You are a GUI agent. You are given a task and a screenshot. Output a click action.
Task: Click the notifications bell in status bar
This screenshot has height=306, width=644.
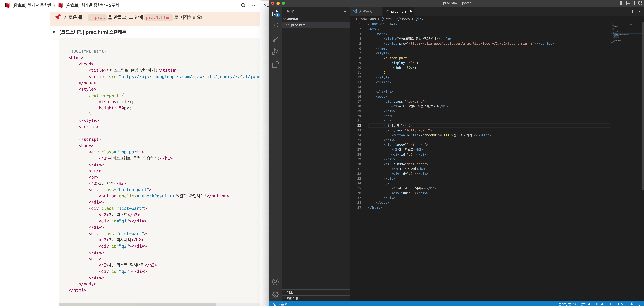pos(640,304)
